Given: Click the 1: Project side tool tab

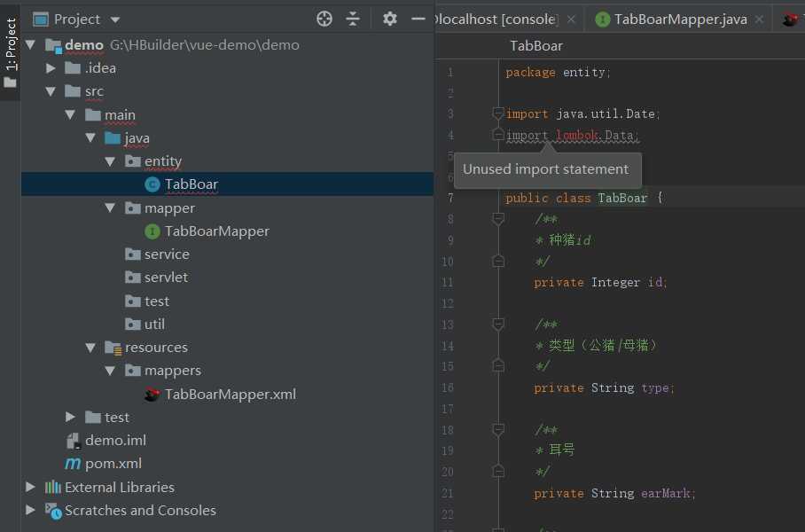Looking at the screenshot, I should click(11, 51).
